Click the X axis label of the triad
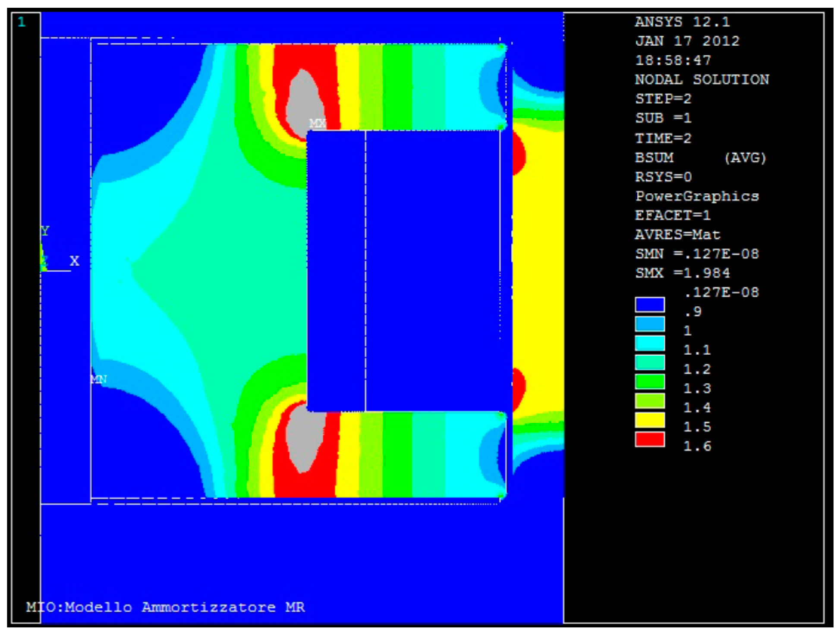 point(75,261)
